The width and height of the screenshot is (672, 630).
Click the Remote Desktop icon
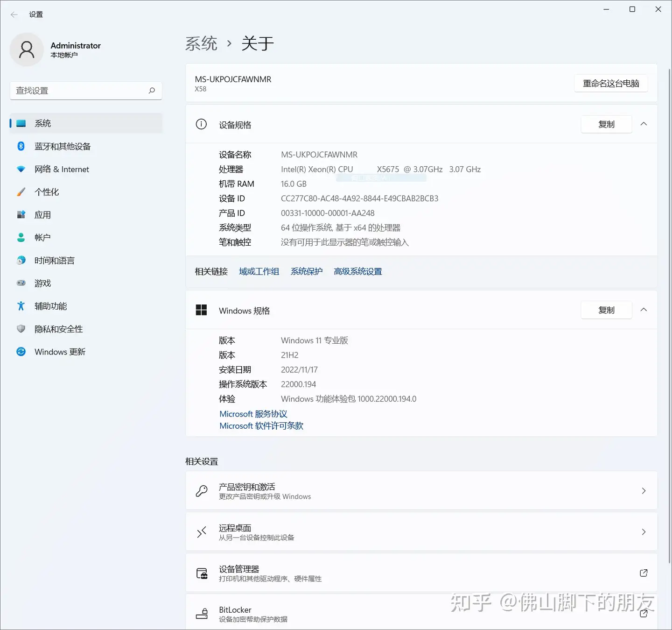[202, 532]
